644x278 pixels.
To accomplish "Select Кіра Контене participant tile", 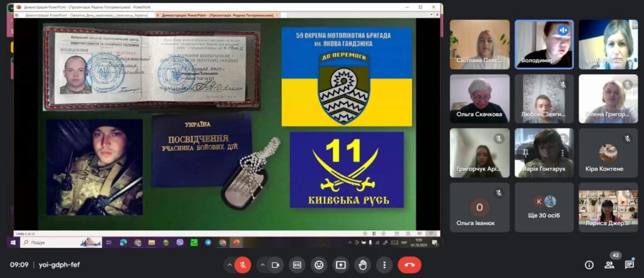I will point(608,153).
